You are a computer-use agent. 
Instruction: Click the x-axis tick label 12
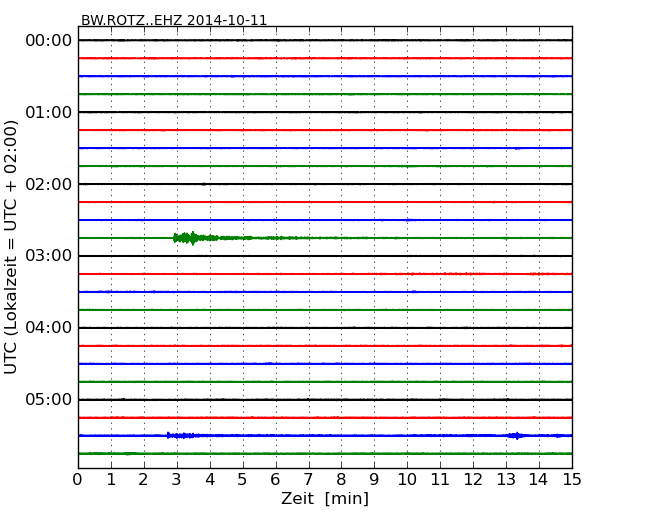pyautogui.click(x=473, y=480)
